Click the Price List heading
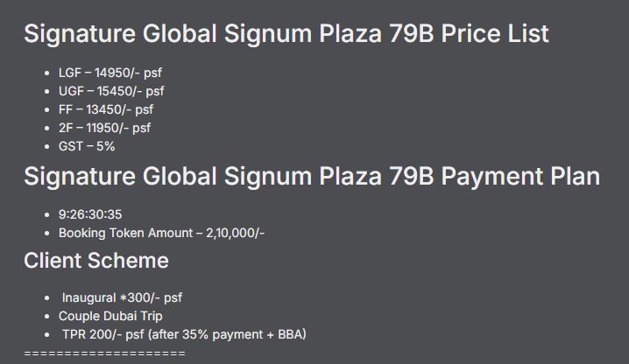 [286, 34]
